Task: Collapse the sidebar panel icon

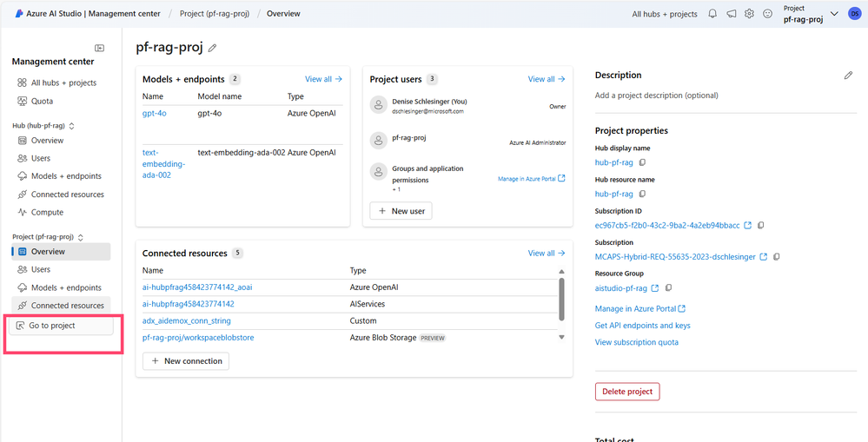Action: [x=99, y=48]
